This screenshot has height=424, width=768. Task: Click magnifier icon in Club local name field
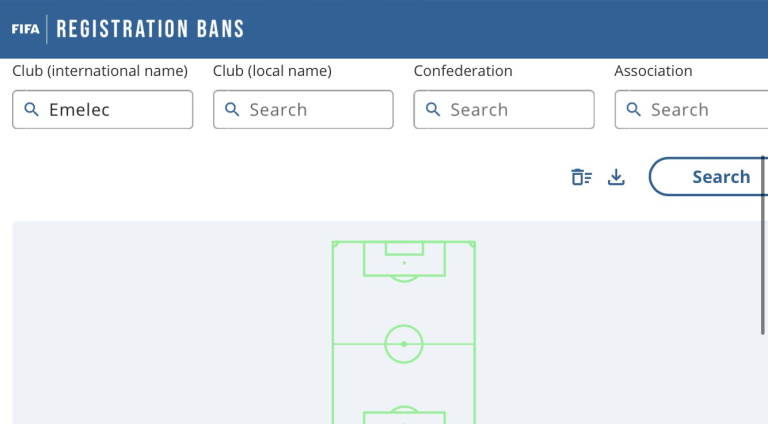[232, 109]
